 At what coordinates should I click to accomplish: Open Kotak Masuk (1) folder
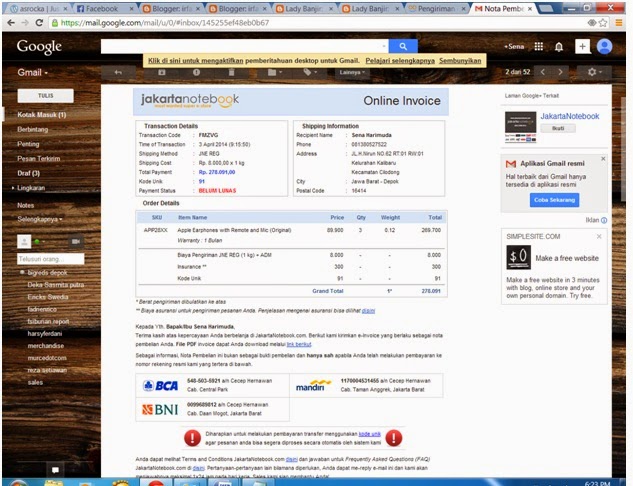pyautogui.click(x=42, y=115)
